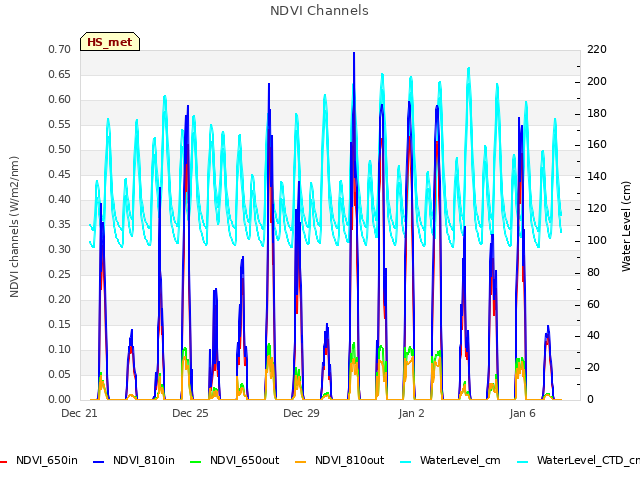Viewport: 640px width, 480px height.
Task: Select the WaterLevel_CTD_cm legend label
Action: pyautogui.click(x=588, y=460)
